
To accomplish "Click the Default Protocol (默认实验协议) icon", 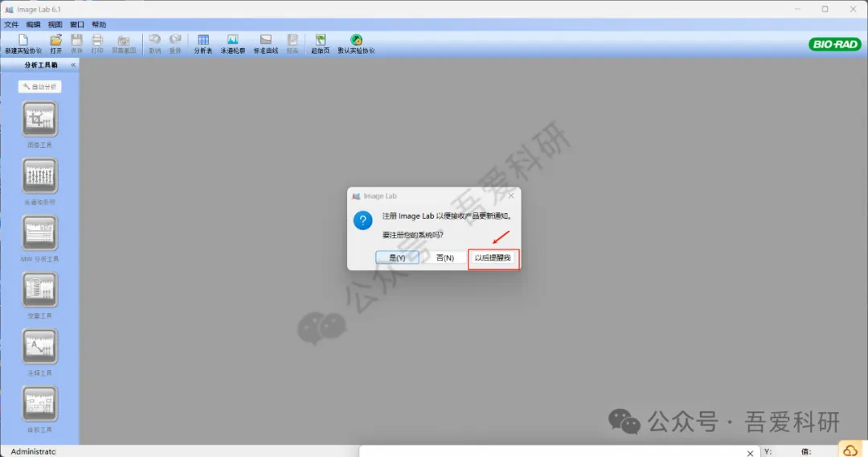I will coord(357,40).
